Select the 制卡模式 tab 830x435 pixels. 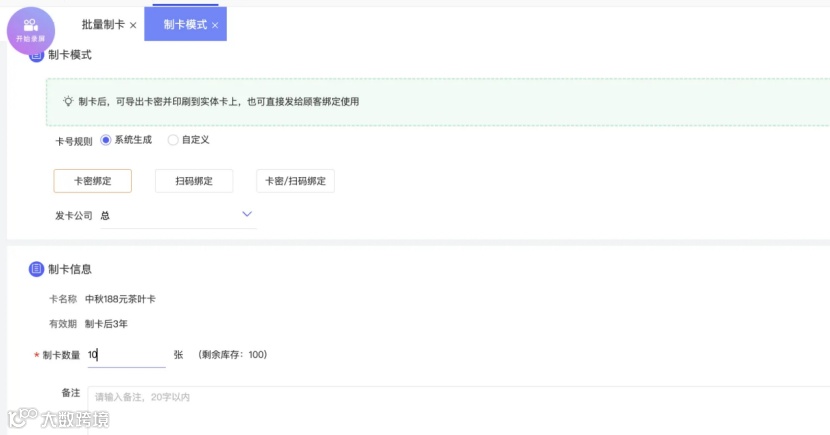point(185,24)
